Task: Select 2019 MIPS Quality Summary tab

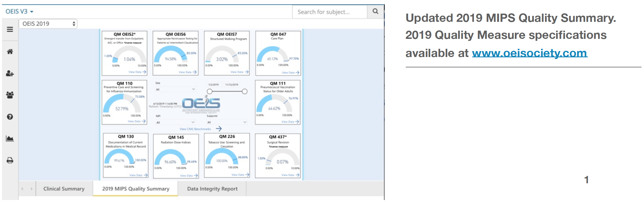Action: pyautogui.click(x=136, y=189)
